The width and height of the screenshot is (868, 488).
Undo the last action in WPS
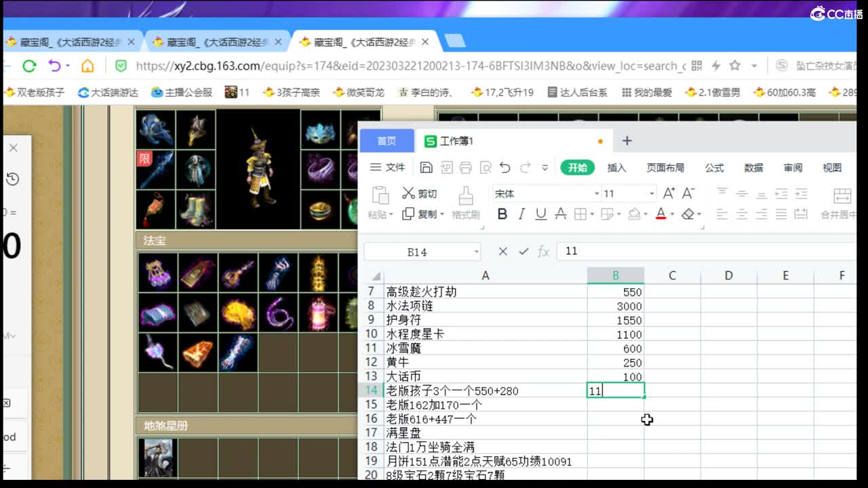coord(505,167)
